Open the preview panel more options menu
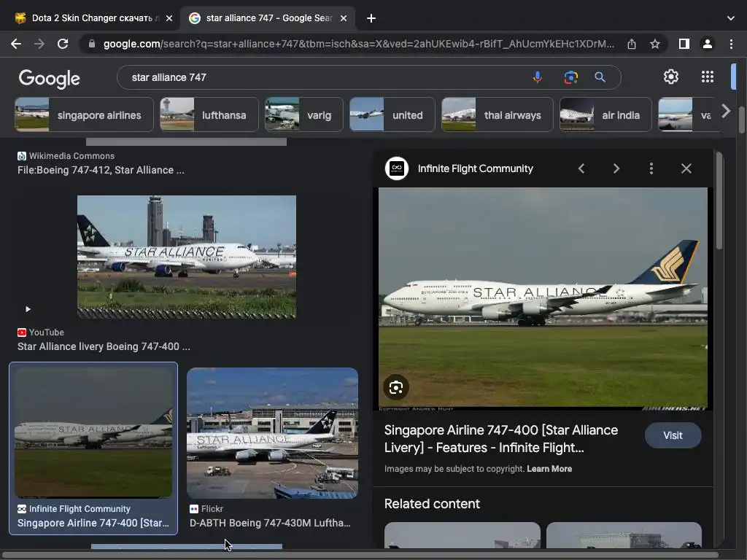This screenshot has height=560, width=747. click(x=651, y=168)
